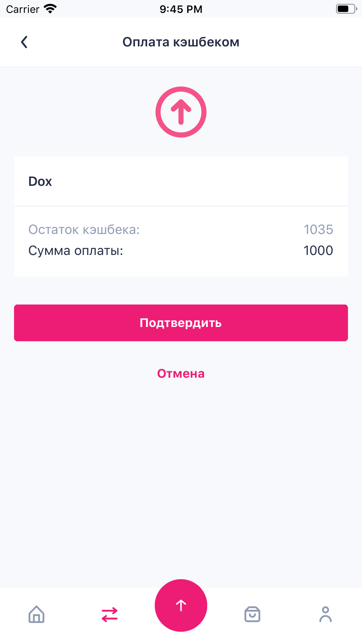The image size is (362, 644).
Task: Tap the central pink pay arrow button
Action: [181, 605]
